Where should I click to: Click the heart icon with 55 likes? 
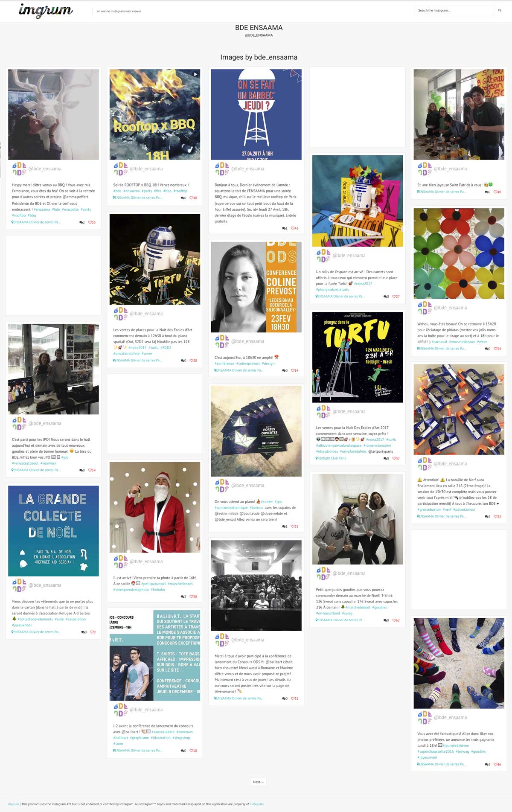(x=90, y=222)
